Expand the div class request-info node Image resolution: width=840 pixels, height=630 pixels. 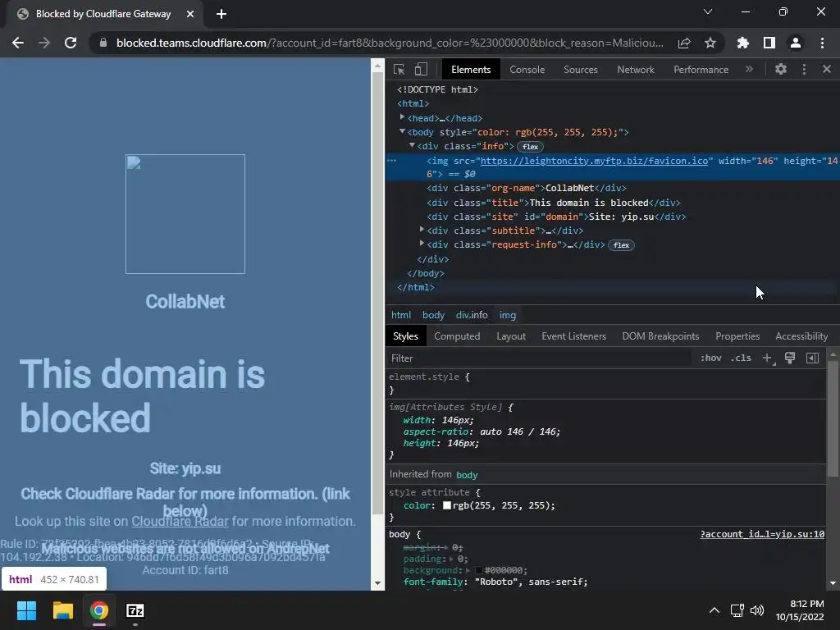point(422,244)
